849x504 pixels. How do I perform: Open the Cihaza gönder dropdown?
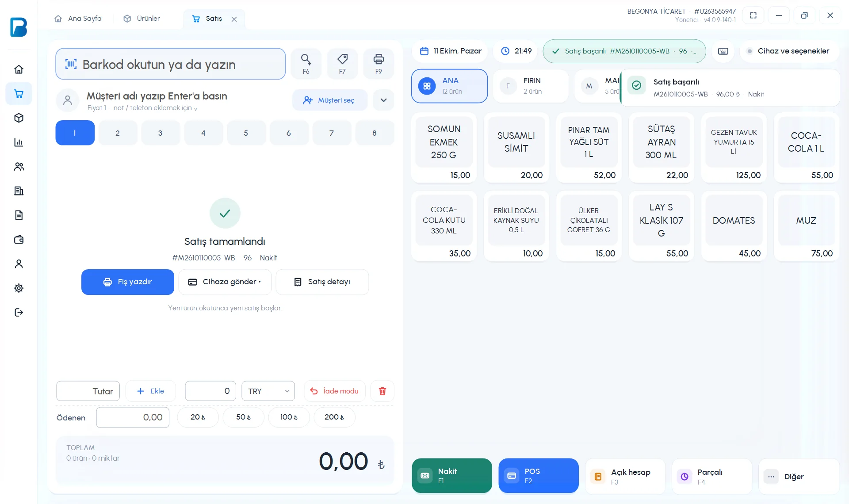click(225, 282)
